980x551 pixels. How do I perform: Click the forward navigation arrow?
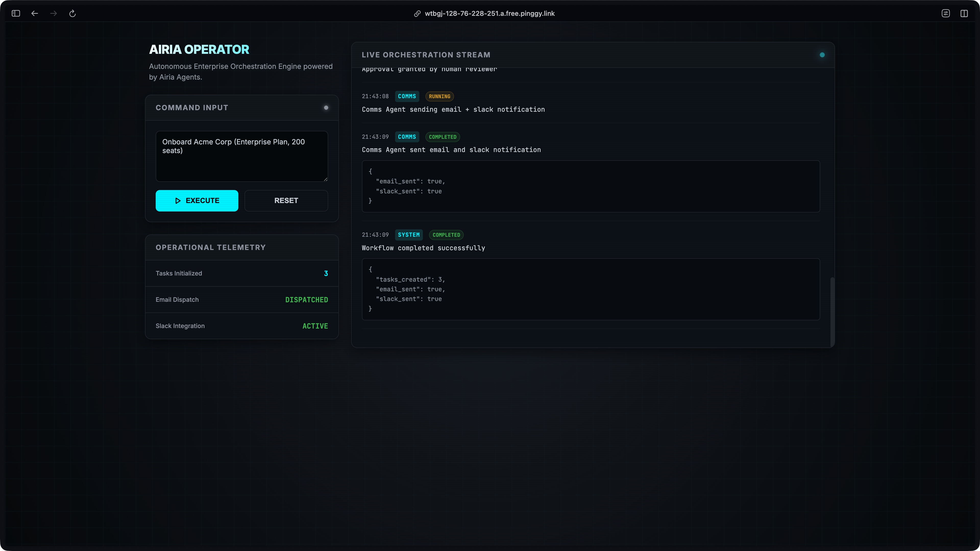tap(54, 13)
